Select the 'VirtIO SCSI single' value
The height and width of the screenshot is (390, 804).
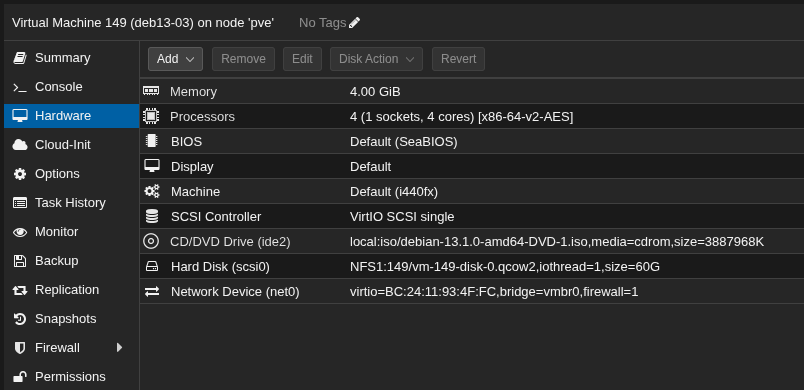[402, 217]
